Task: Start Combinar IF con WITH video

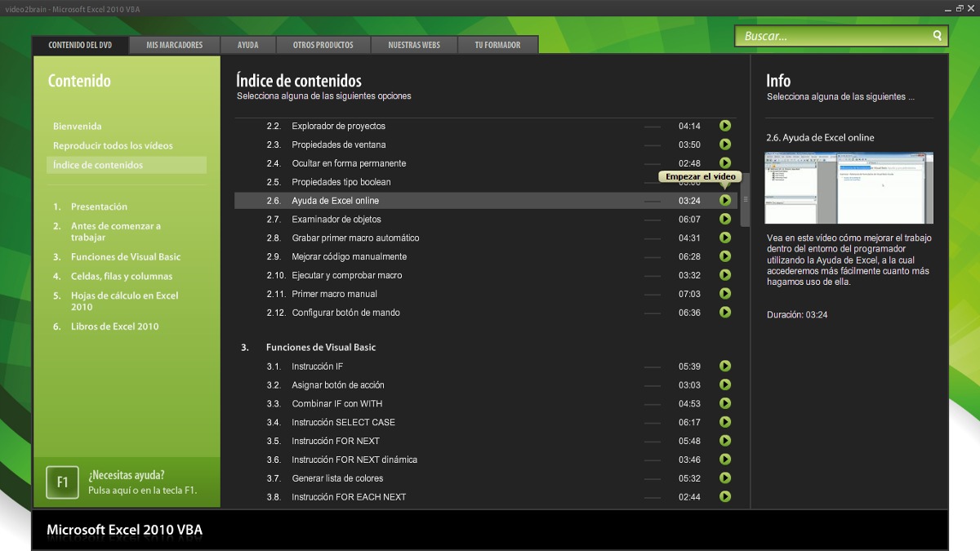Action: click(725, 403)
